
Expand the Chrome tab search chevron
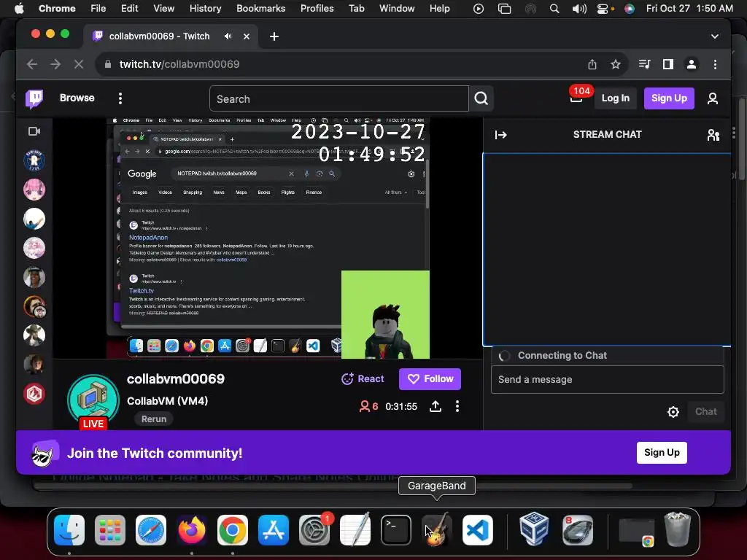coord(715,36)
